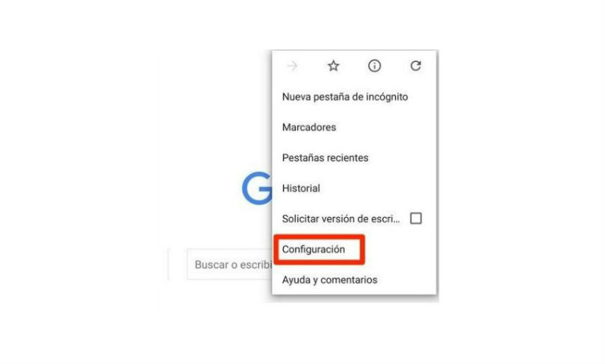Bookmark this page with the star icon
The height and width of the screenshot is (364, 605).
click(x=333, y=66)
